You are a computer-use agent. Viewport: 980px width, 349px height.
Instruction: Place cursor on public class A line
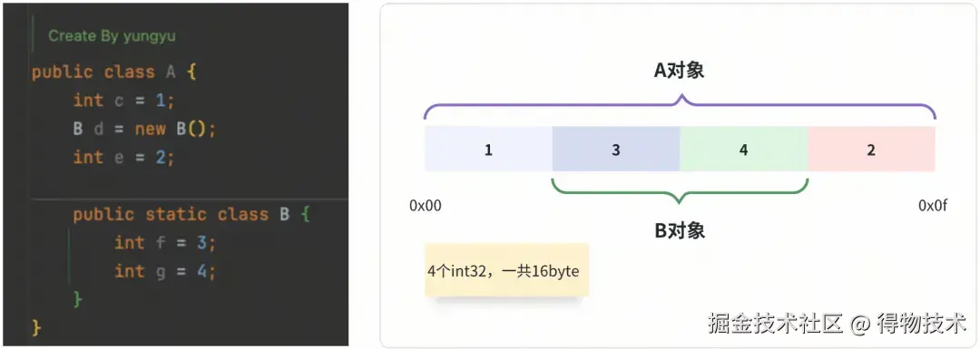(x=114, y=72)
